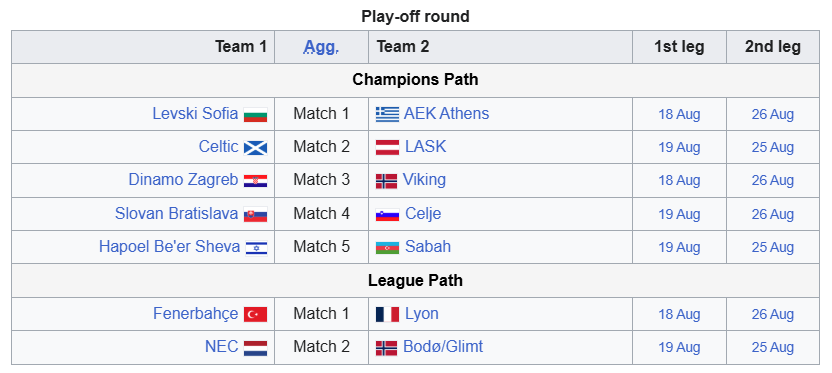Click the Azerbaijani flag next to Sabah
The width and height of the screenshot is (832, 373).
click(387, 248)
